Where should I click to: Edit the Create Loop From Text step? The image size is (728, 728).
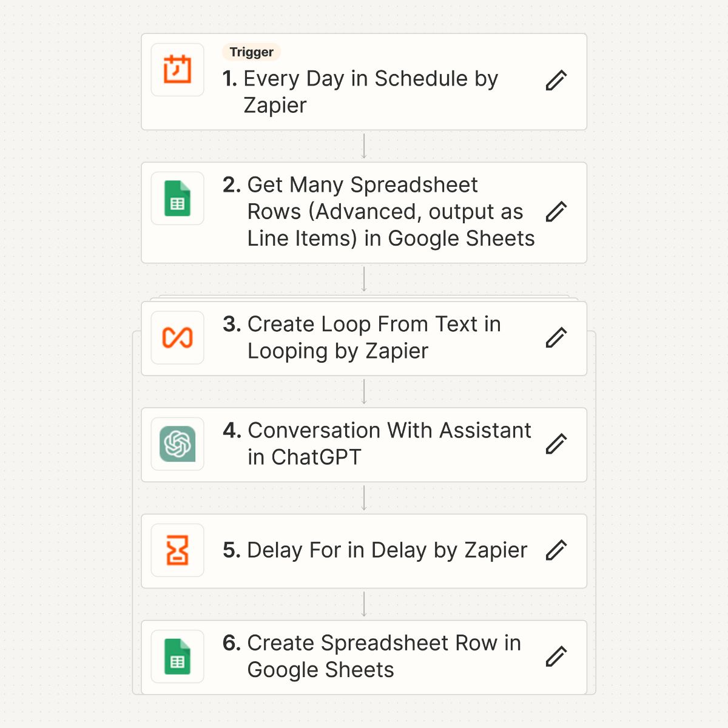(556, 338)
